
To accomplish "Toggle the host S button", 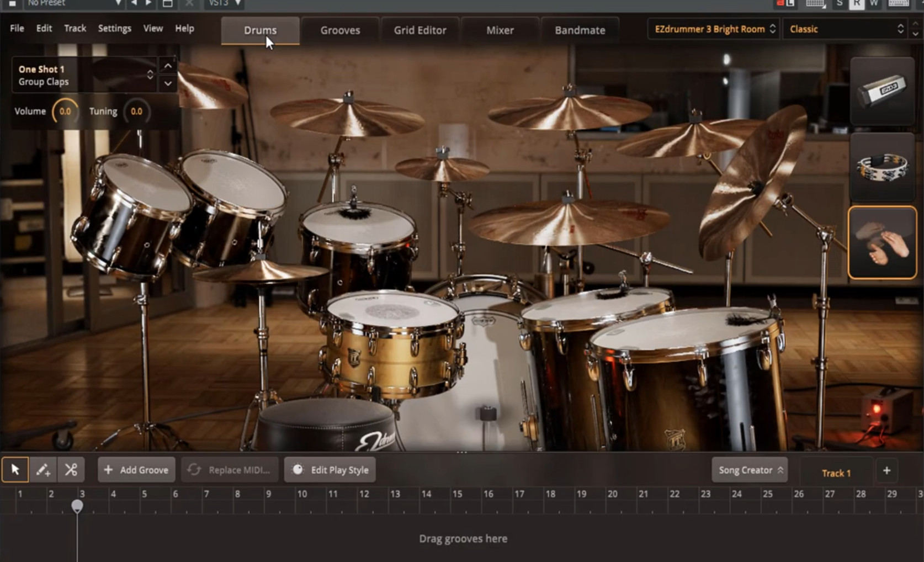I will pos(840,3).
